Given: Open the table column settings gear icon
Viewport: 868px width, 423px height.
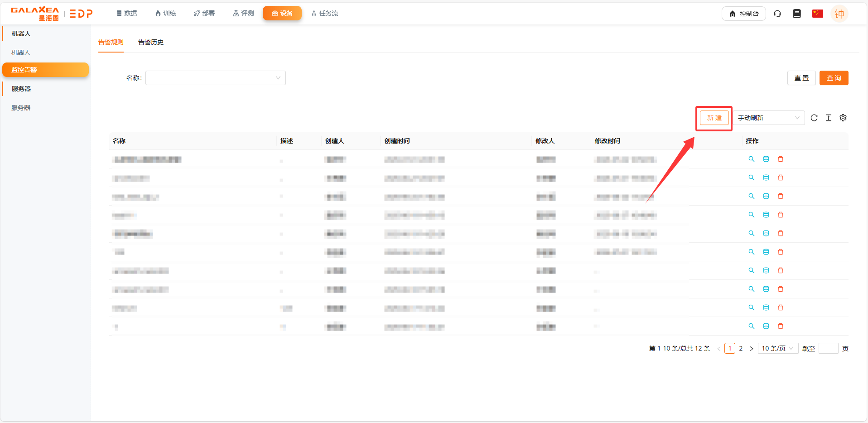Looking at the screenshot, I should [843, 118].
